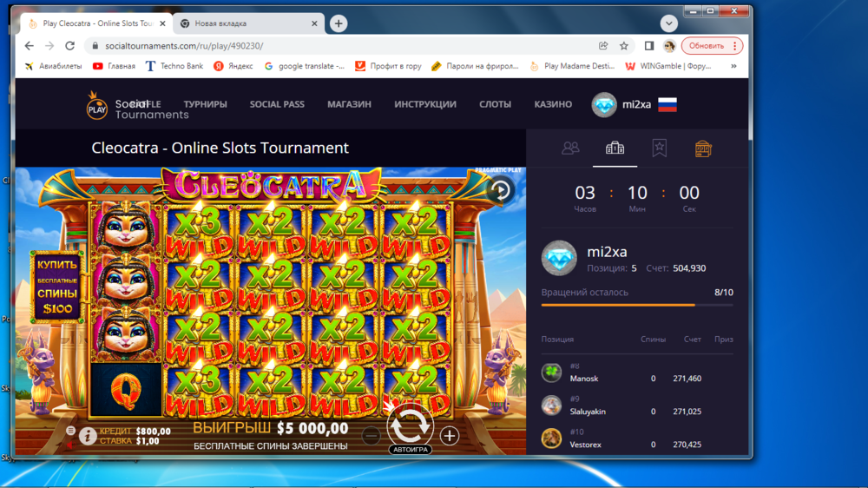Viewport: 868px width, 488px height.
Task: Open the orange slot machine tab icon
Action: 703,148
